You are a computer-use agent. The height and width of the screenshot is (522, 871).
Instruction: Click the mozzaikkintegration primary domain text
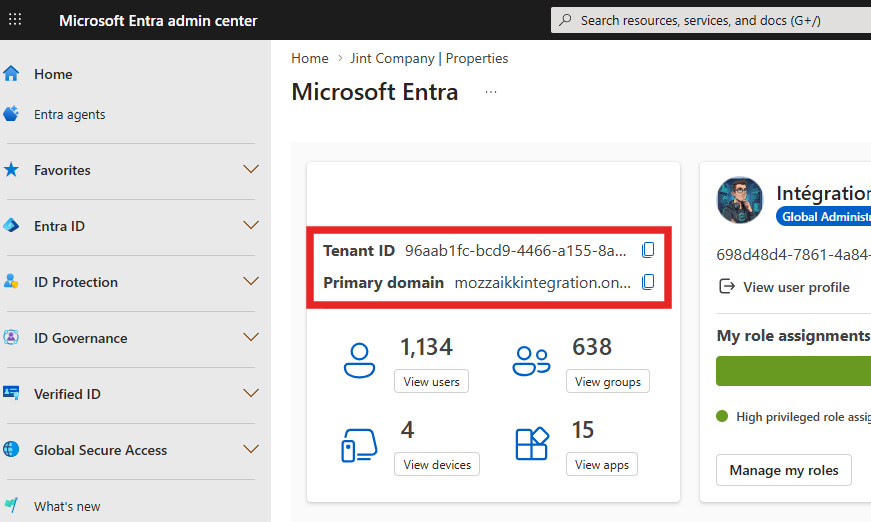click(x=543, y=283)
